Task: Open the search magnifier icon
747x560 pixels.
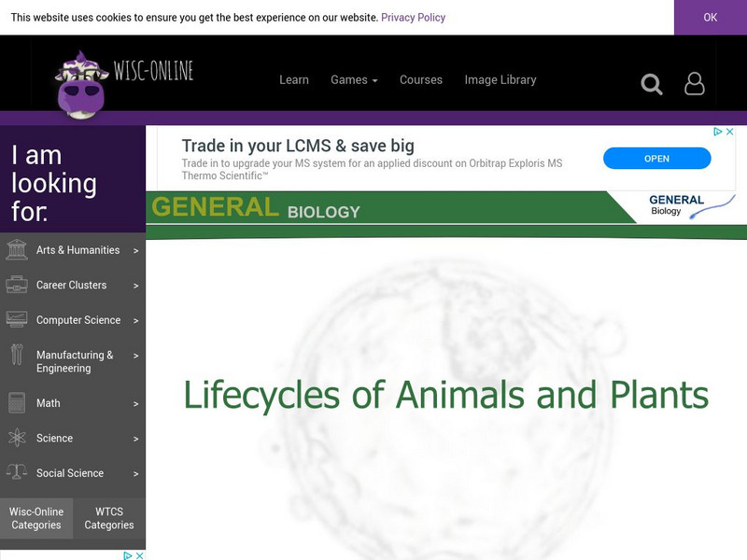Action: tap(652, 84)
